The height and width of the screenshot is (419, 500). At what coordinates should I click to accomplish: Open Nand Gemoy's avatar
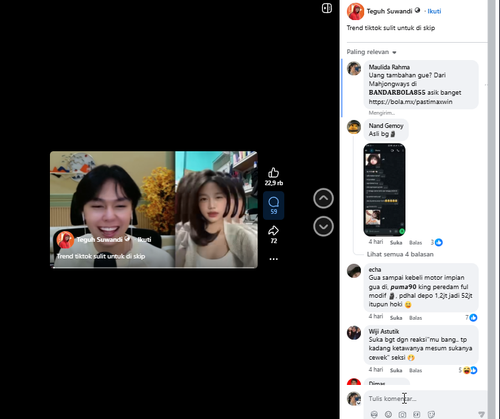click(x=354, y=127)
